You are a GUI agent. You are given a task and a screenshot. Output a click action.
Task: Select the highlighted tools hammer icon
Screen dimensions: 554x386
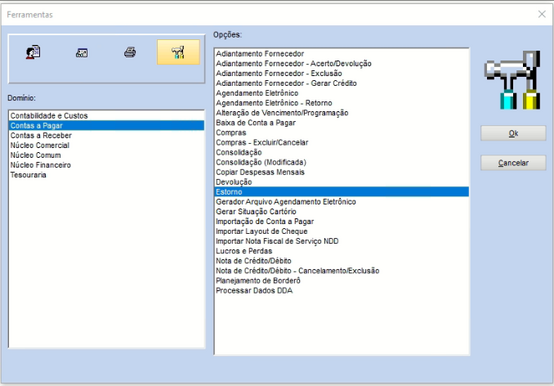pos(178,52)
